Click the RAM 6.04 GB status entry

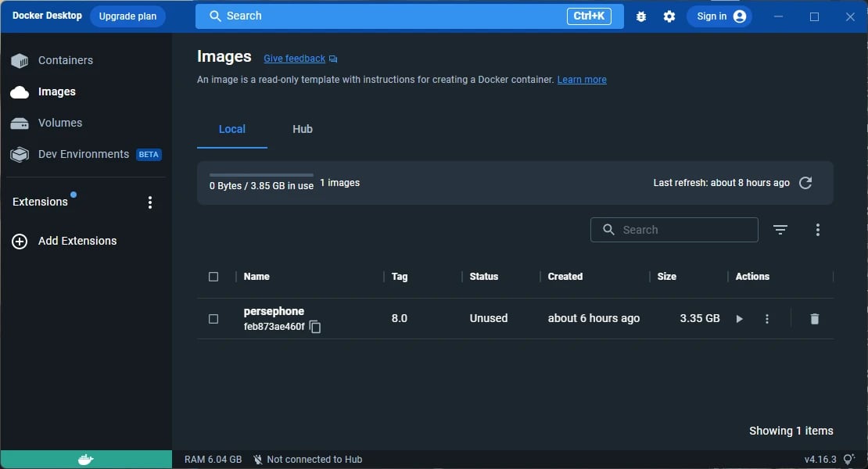213,460
